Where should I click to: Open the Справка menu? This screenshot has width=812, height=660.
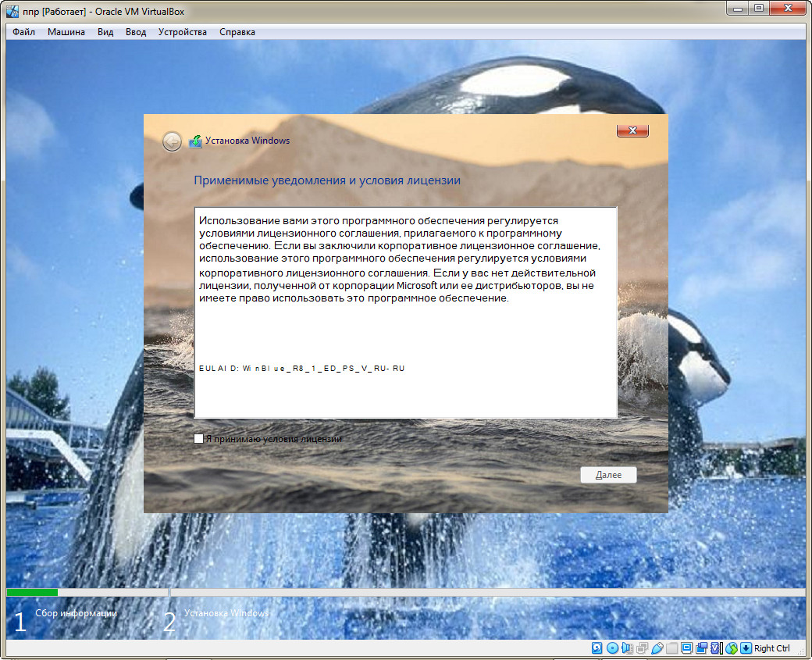coord(237,32)
